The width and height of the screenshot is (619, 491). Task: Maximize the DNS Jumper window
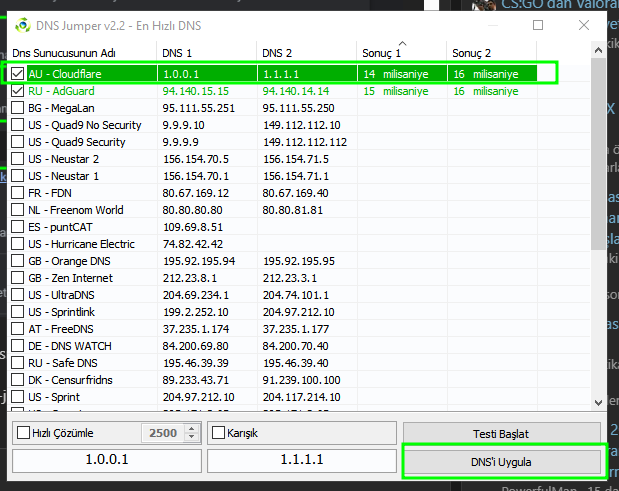coord(538,25)
